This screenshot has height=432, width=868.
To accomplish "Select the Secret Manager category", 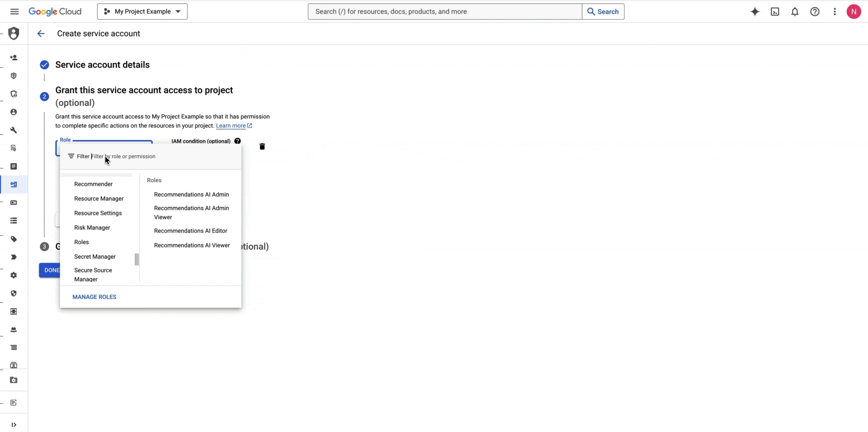I will click(95, 257).
